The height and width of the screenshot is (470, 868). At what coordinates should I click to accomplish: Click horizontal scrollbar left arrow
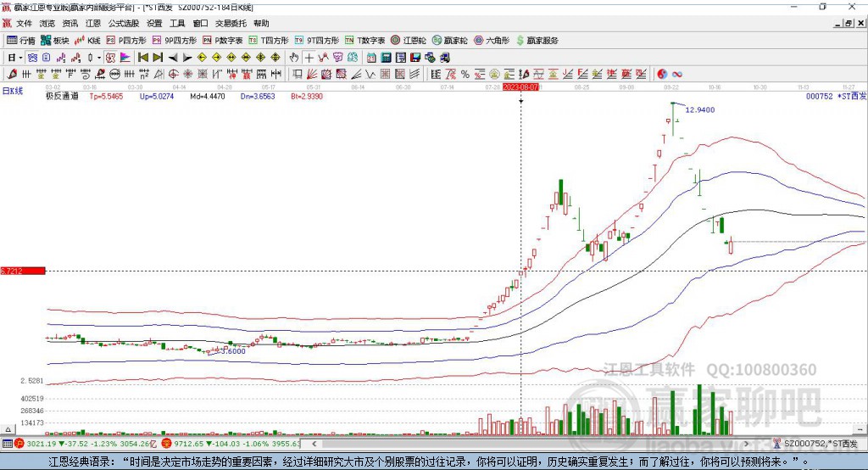pyautogui.click(x=314, y=444)
